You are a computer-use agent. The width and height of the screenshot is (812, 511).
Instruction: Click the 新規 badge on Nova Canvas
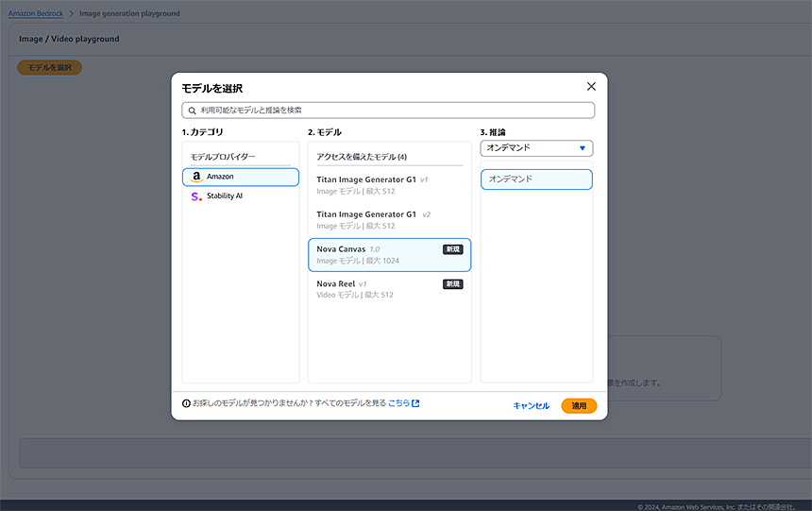tap(452, 249)
